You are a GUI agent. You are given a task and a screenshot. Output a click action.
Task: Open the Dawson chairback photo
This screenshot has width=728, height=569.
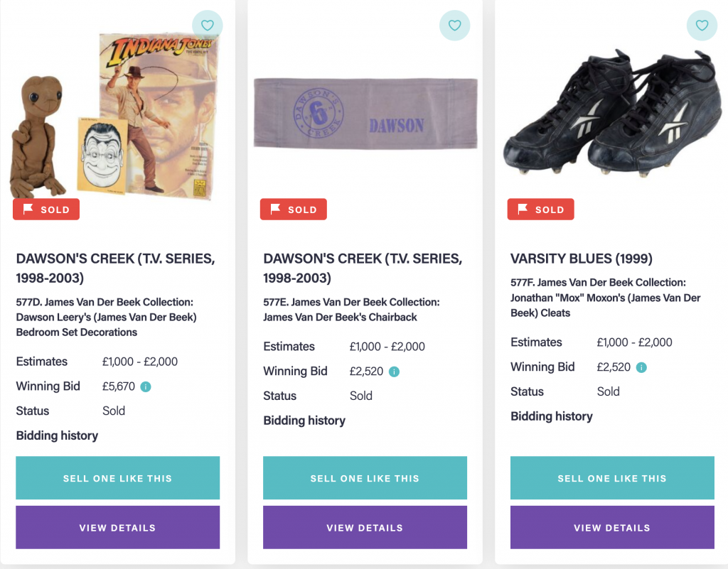(365, 114)
